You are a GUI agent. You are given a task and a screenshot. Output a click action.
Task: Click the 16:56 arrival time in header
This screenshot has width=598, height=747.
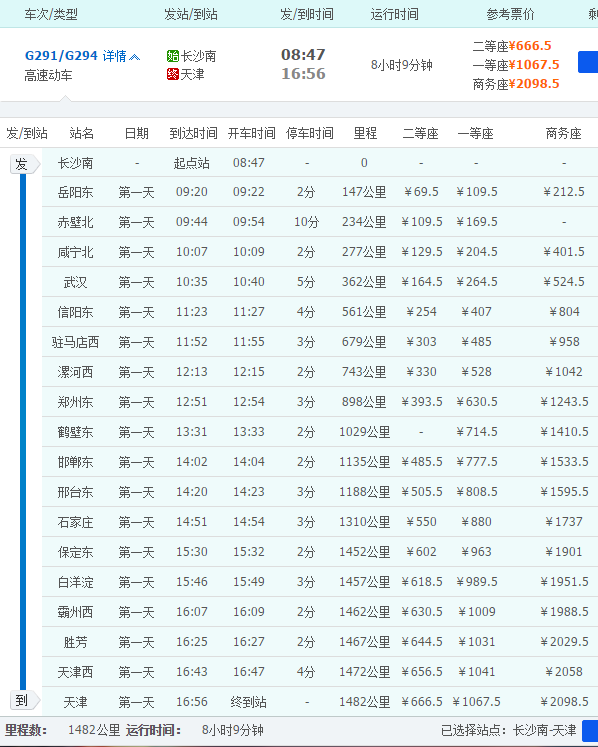[303, 74]
